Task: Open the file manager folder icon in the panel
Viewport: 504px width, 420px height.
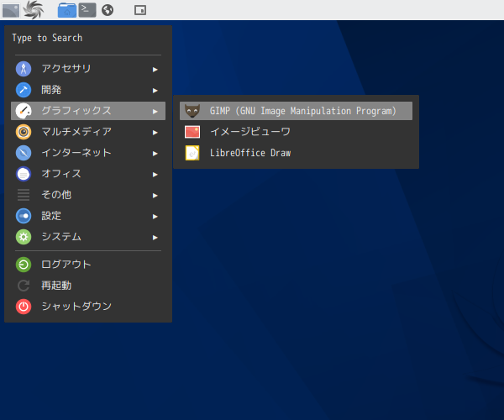Action: pos(67,10)
